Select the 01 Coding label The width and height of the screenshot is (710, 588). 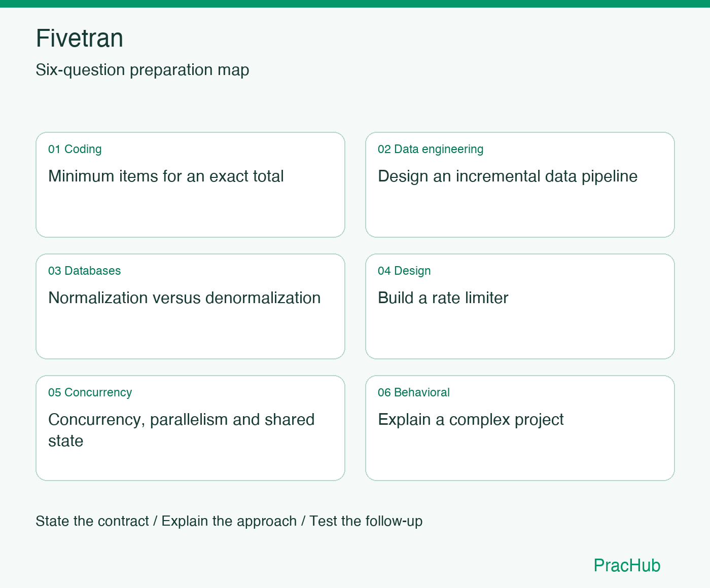point(75,149)
